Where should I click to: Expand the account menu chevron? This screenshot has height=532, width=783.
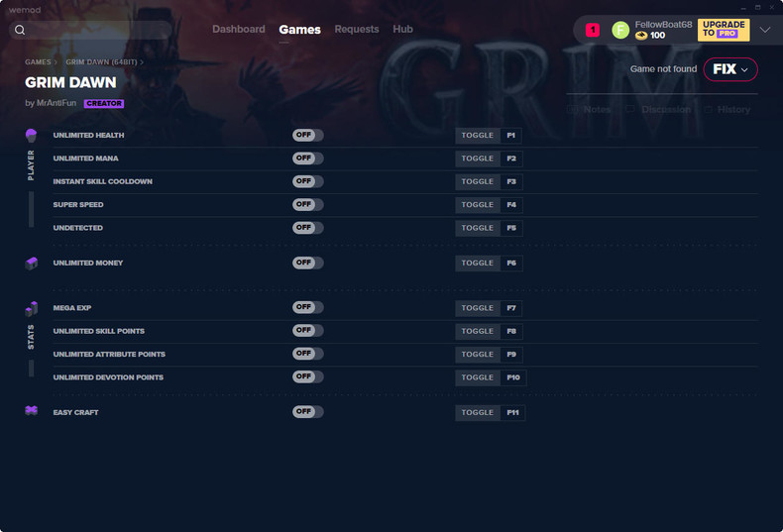[x=764, y=30]
